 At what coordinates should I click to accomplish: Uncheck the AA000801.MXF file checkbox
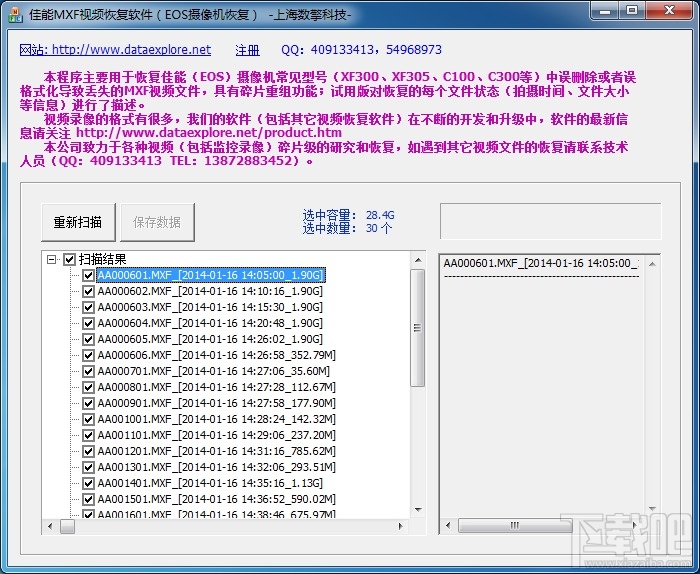(88, 387)
